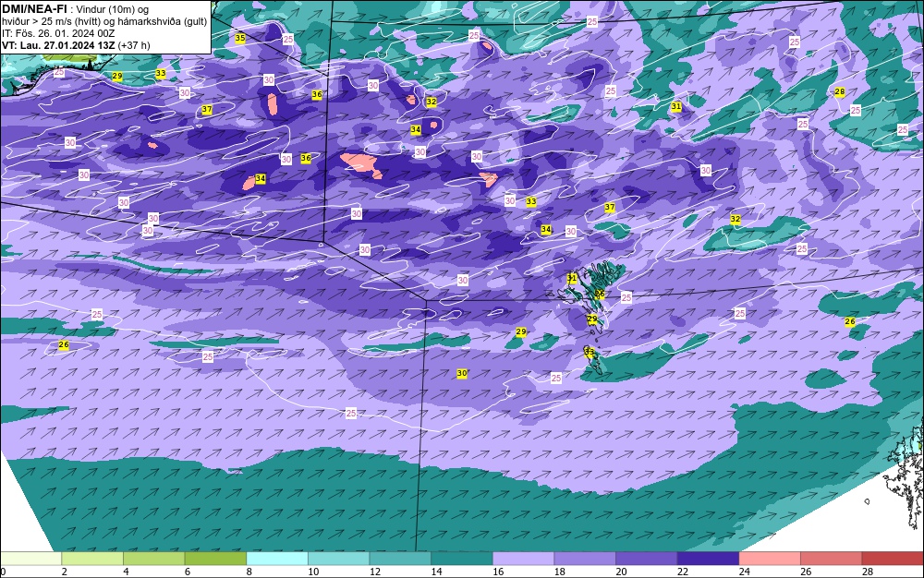Click the color scale label '24'
The width and height of the screenshot is (924, 578).
tap(744, 572)
